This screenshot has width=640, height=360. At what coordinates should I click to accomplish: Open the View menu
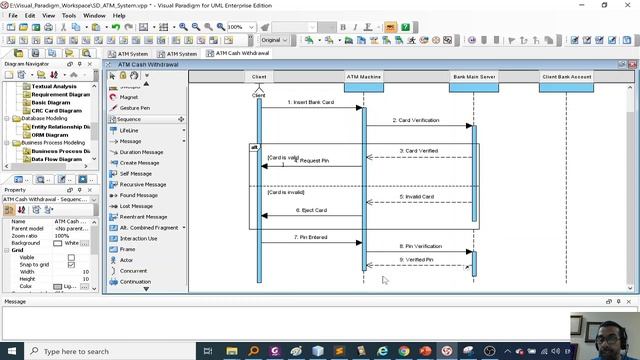point(49,16)
